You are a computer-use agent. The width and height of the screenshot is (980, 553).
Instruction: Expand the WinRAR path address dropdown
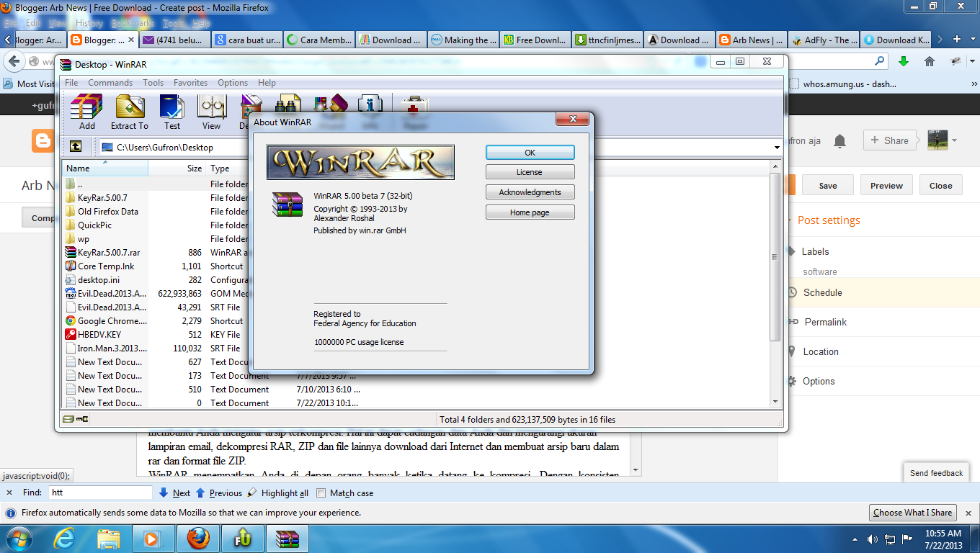777,148
